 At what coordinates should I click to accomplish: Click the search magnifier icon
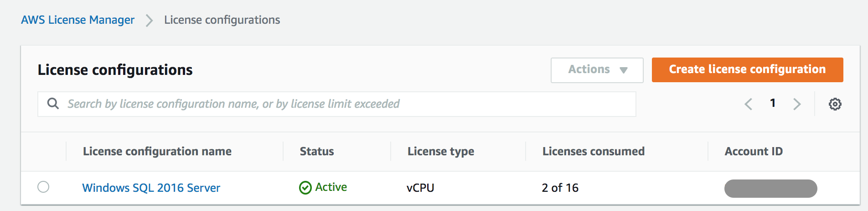pos(53,104)
